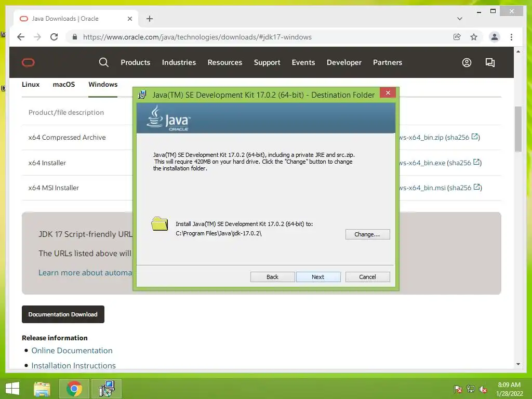Click the Oracle logo in site header
532x399 pixels.
[x=28, y=62]
